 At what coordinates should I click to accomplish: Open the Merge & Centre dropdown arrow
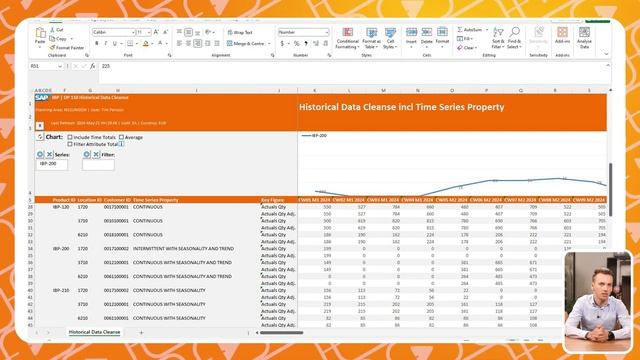269,43
